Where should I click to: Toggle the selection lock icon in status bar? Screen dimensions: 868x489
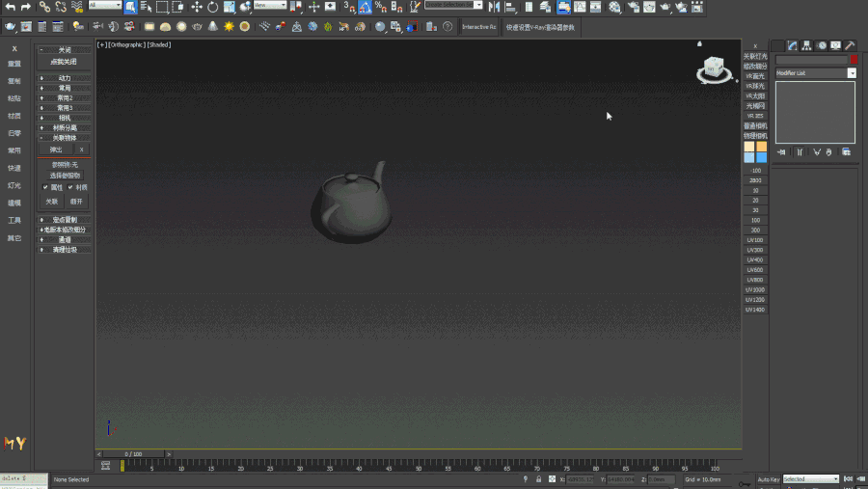(538, 479)
